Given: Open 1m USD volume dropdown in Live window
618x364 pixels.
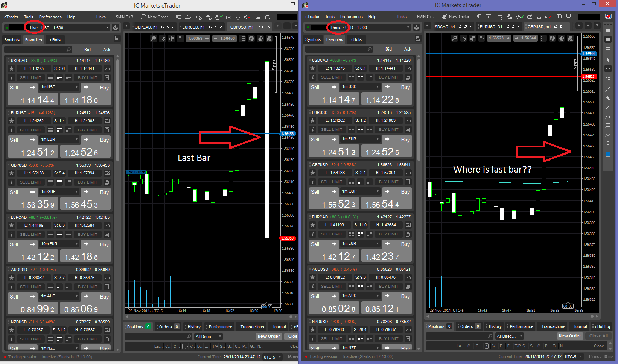Looking at the screenshot, I should [59, 87].
